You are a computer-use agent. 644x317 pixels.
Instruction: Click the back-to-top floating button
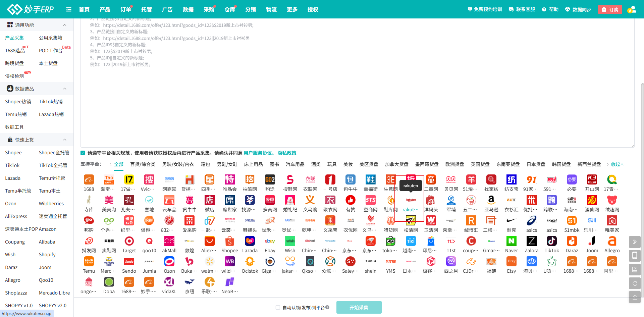point(635,297)
